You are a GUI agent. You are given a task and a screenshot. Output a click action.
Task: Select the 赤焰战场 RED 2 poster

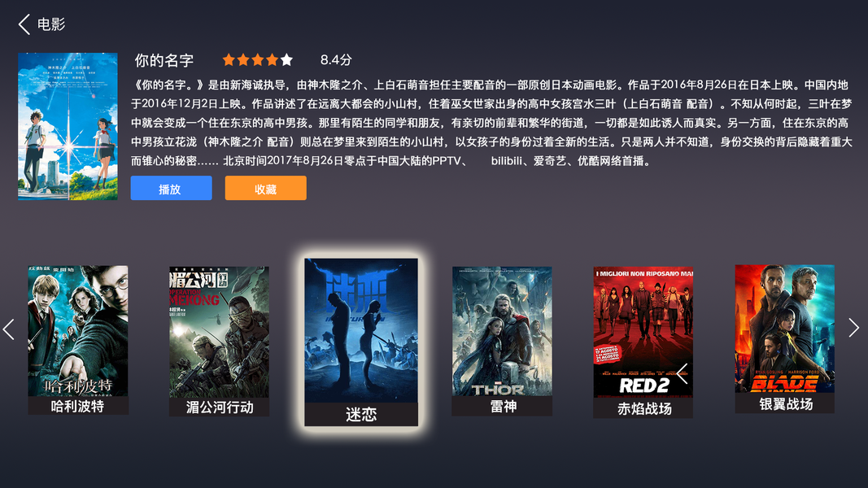pyautogui.click(x=643, y=342)
